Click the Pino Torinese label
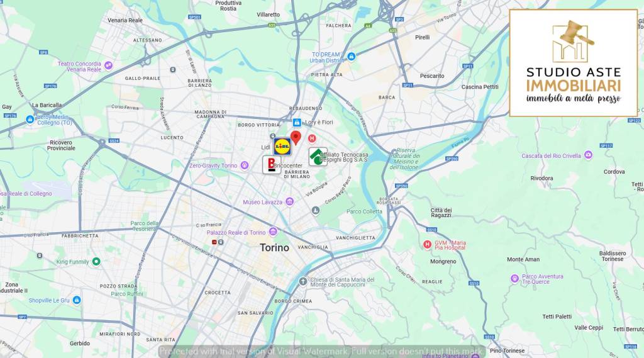 click(x=508, y=350)
